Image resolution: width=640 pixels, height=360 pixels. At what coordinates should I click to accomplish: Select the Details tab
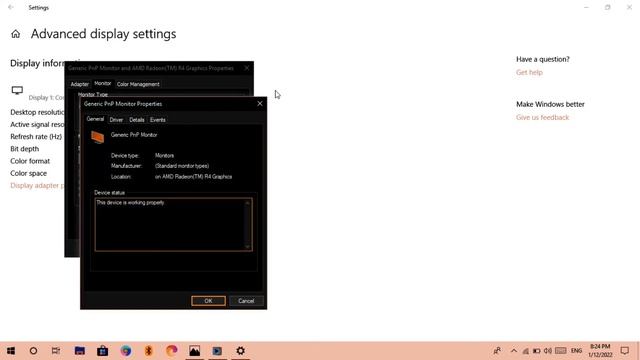[x=137, y=120]
